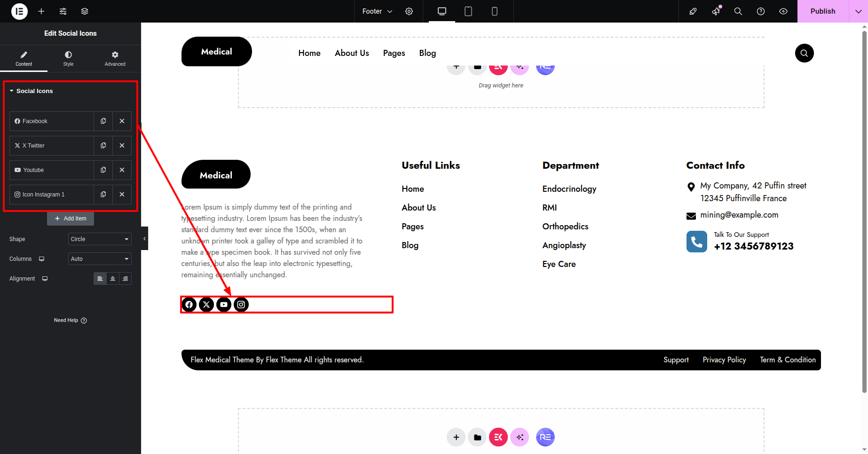Click the Add Item button
Image resolution: width=868 pixels, height=454 pixels.
[71, 219]
